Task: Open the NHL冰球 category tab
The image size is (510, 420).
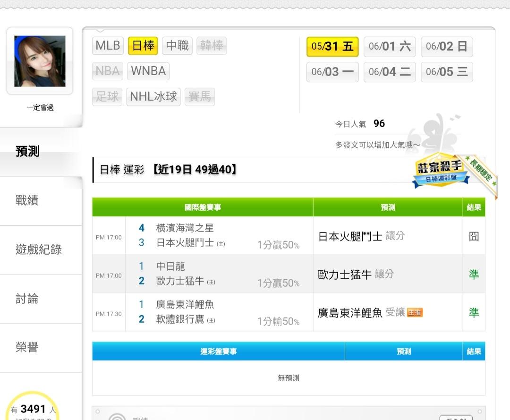Action: 153,97
